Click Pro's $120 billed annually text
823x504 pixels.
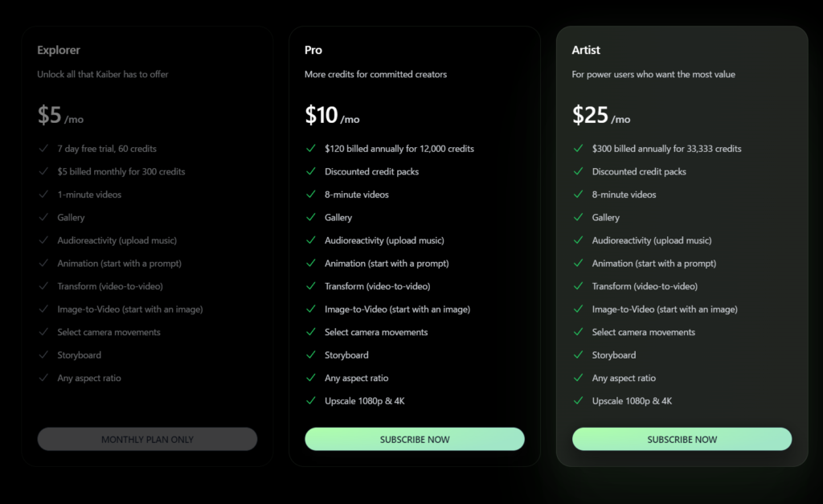(x=399, y=149)
